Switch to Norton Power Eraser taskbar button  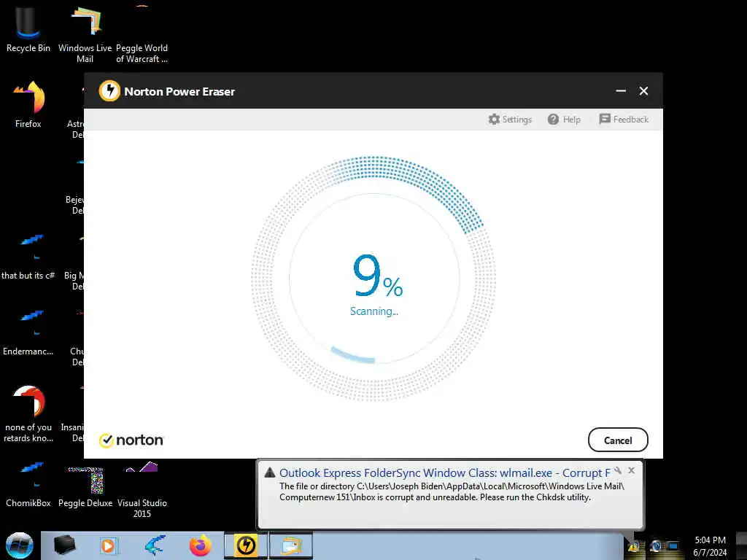click(x=246, y=545)
